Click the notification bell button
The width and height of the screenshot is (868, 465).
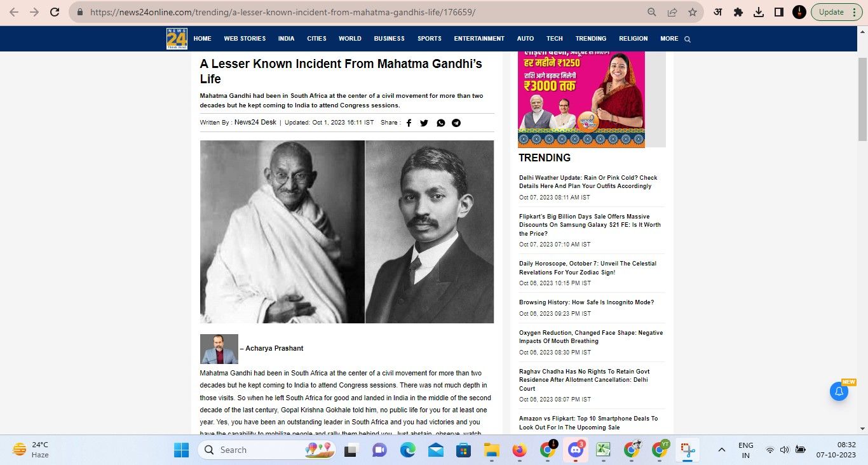coord(839,392)
